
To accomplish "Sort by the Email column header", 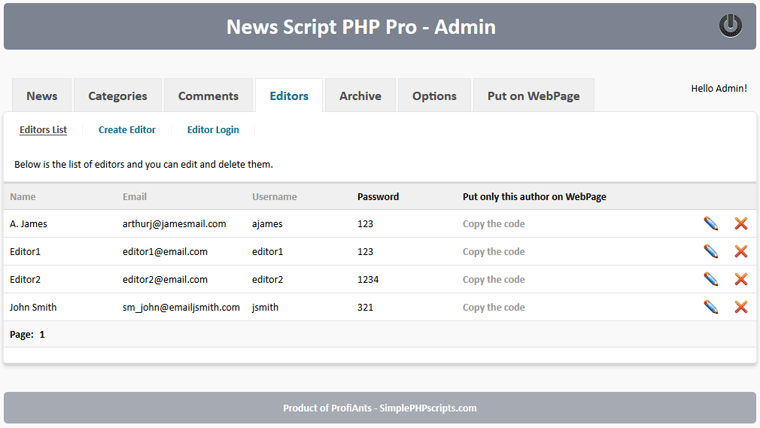I will [134, 196].
